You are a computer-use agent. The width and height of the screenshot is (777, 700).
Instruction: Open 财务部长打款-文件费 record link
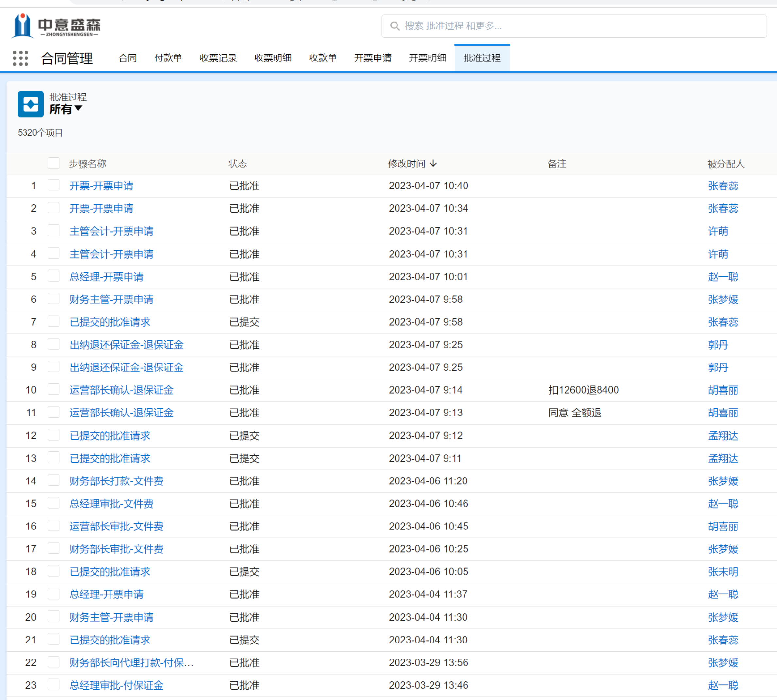116,481
